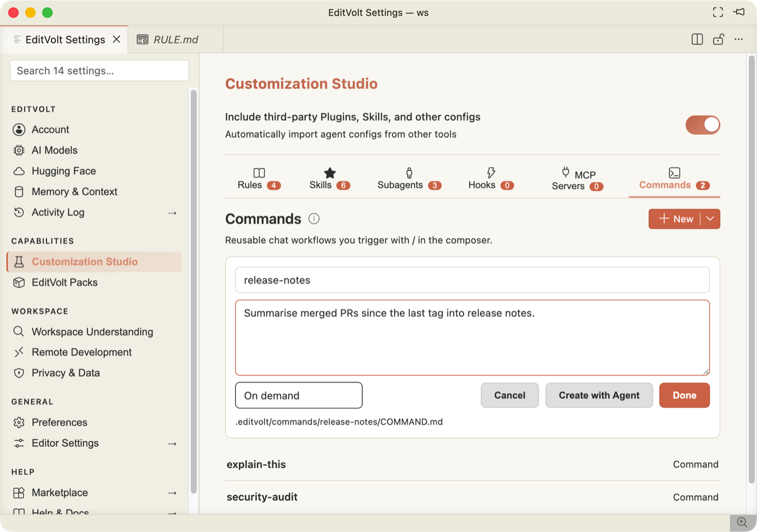Create a new command with New button
The height and width of the screenshot is (532, 757).
point(675,219)
